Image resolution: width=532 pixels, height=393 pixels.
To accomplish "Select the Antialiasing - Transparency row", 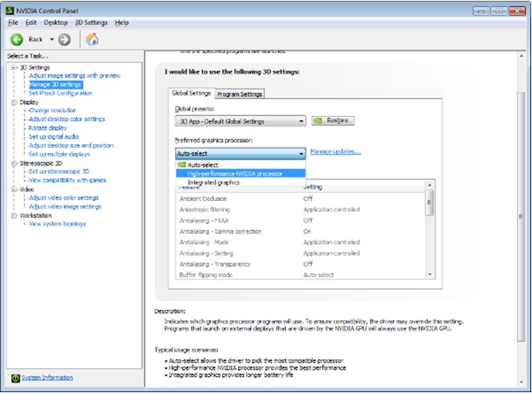I will pos(300,264).
